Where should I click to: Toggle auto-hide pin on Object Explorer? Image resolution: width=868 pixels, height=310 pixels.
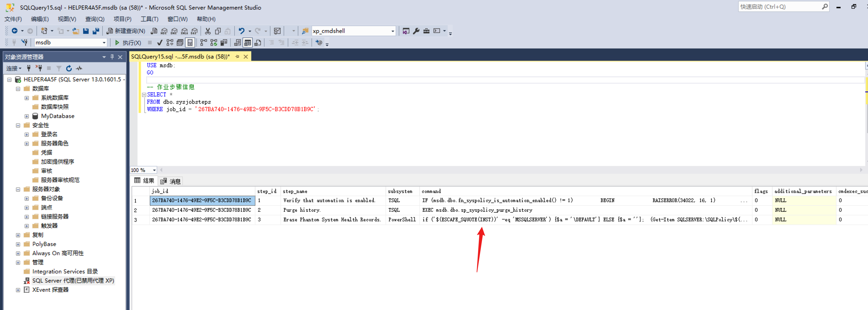[112, 57]
